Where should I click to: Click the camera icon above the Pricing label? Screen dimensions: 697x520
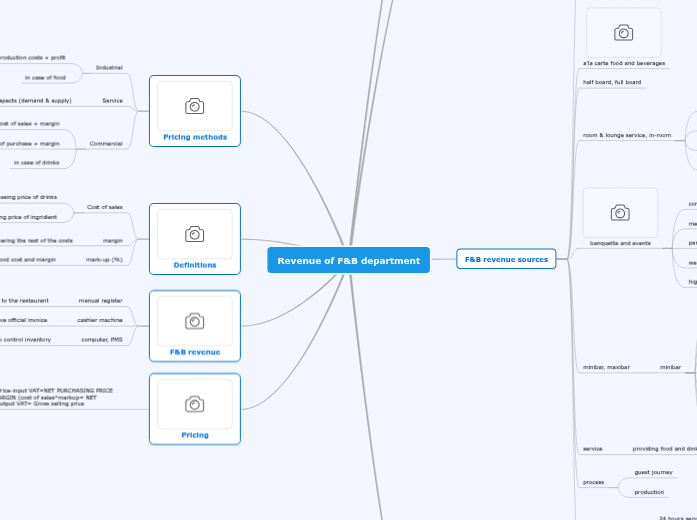(x=194, y=404)
